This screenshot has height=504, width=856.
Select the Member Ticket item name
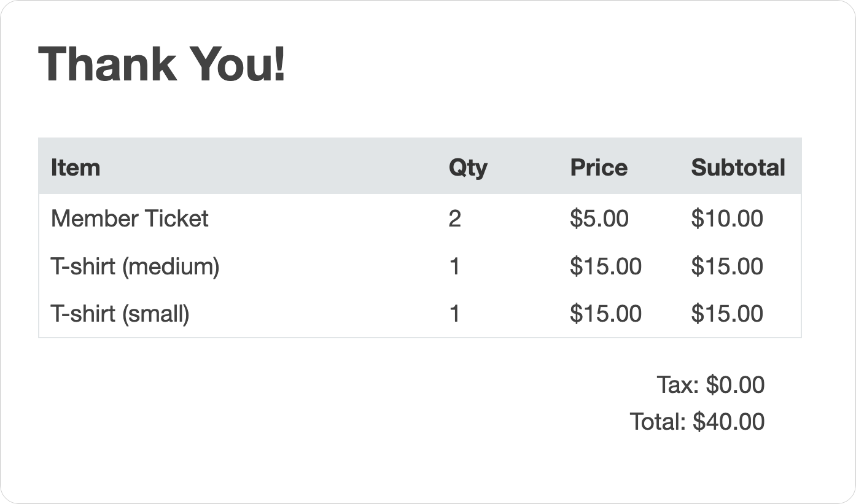pyautogui.click(x=130, y=219)
